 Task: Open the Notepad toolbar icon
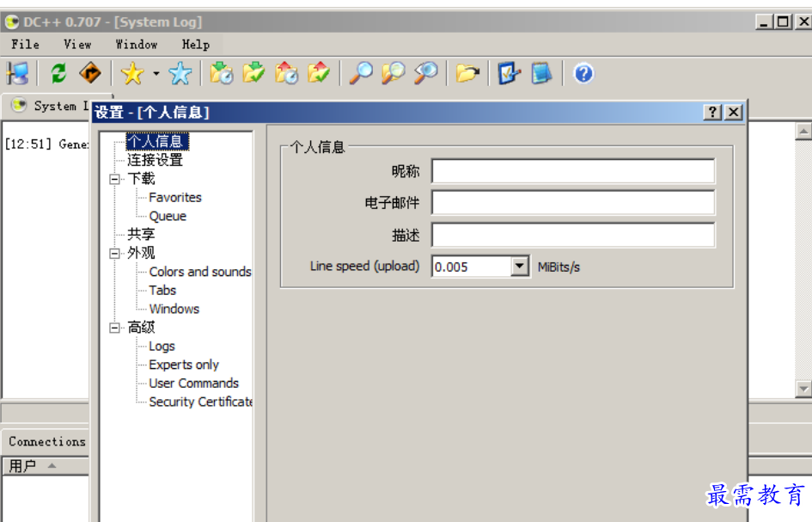pos(540,73)
